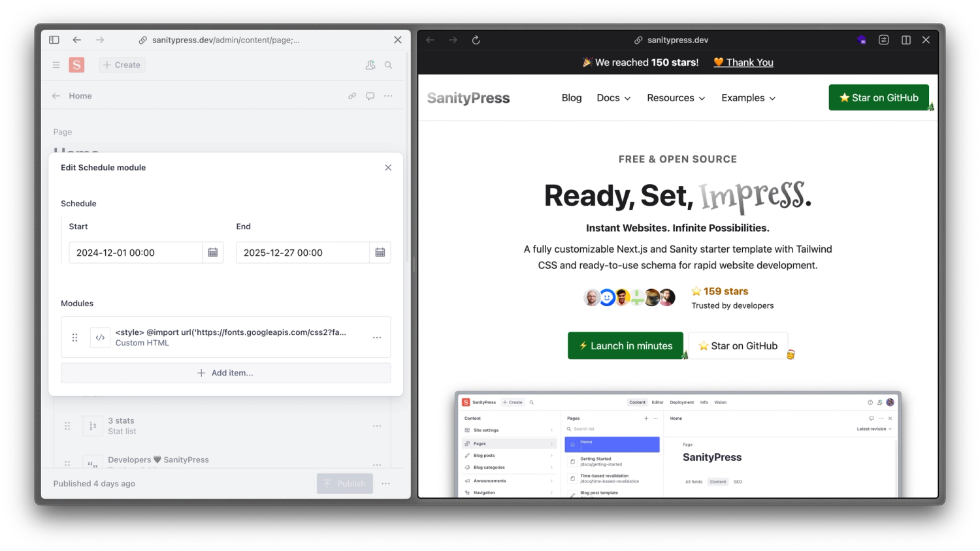Image resolution: width=980 pixels, height=551 pixels.
Task: Click the link icon beside sanitypress.dev/admin URL
Action: tap(142, 40)
